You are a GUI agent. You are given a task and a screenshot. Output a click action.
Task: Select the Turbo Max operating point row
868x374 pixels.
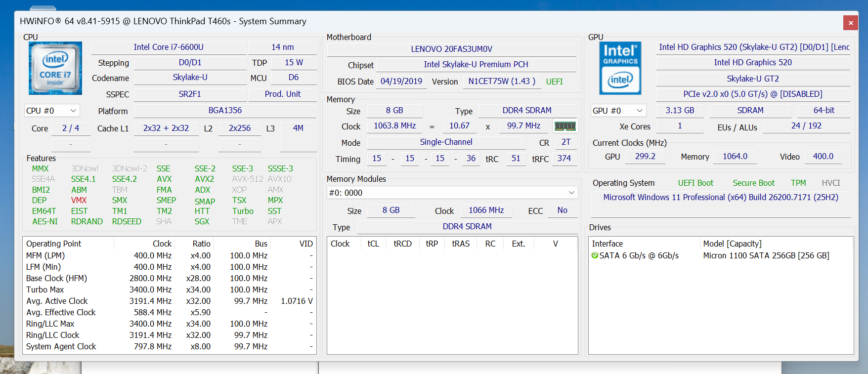pos(170,290)
